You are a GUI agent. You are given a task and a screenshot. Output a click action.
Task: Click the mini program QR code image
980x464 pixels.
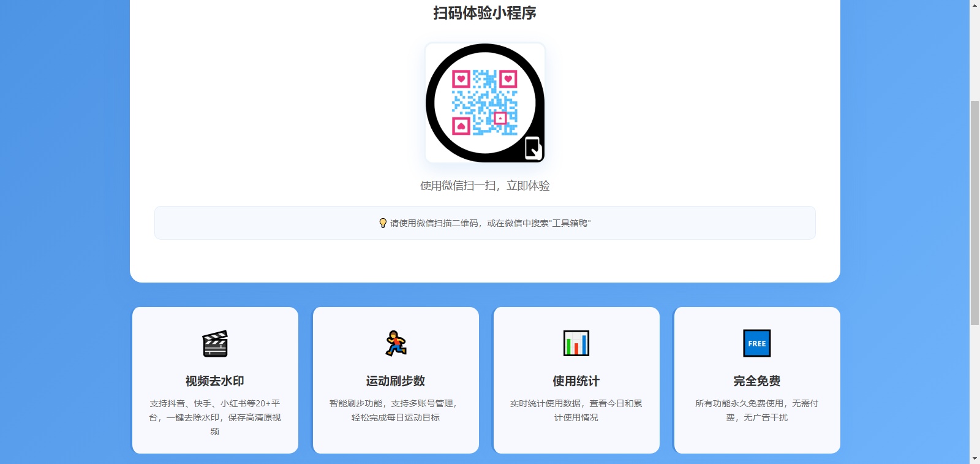coord(485,103)
